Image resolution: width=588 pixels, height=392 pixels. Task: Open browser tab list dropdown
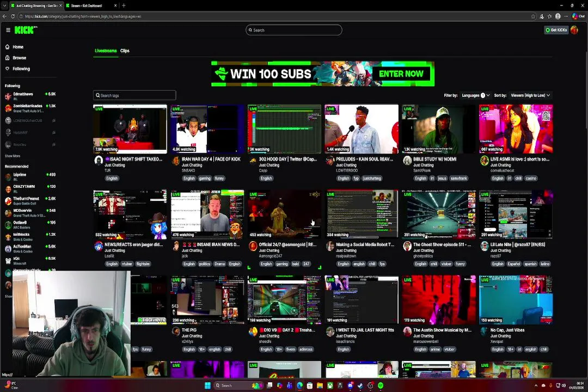(x=4, y=5)
